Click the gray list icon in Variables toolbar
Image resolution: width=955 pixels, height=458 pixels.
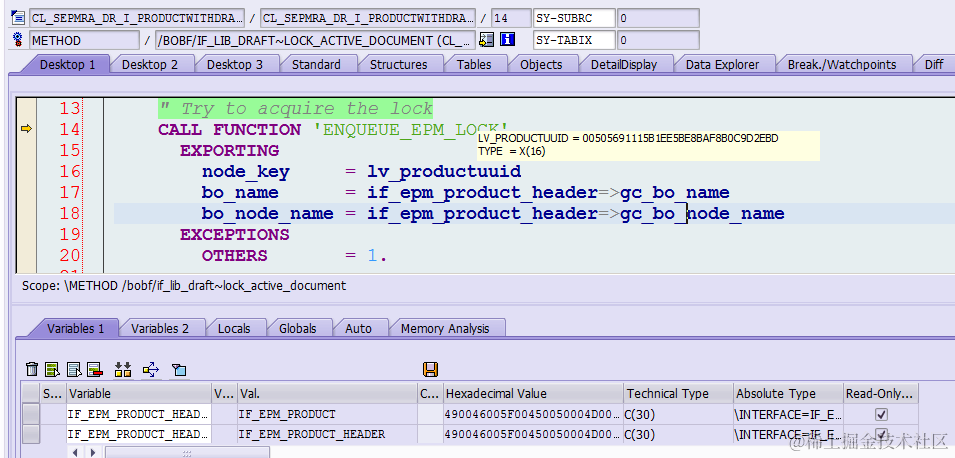coord(74,369)
